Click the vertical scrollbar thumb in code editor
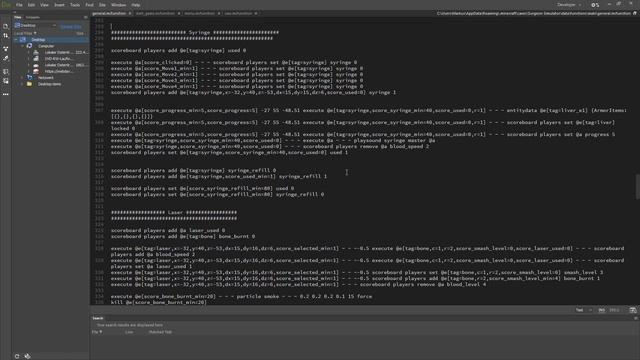The width and height of the screenshot is (640, 360). point(637,187)
